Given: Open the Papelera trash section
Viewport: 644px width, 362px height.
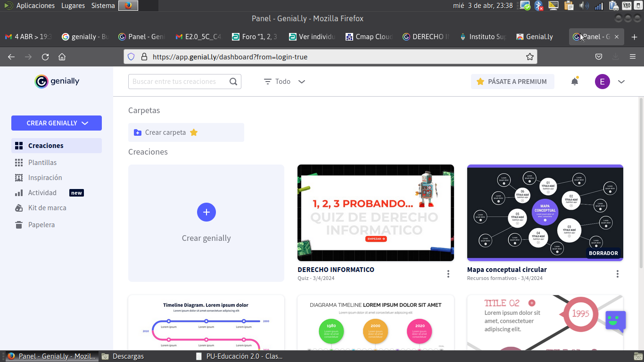Looking at the screenshot, I should click(x=35, y=225).
